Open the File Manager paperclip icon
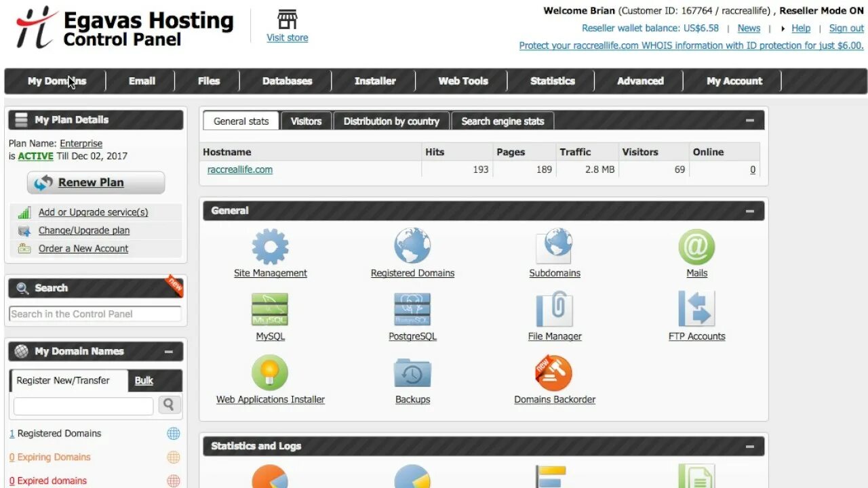Image resolution: width=868 pixels, height=488 pixels. tap(555, 310)
